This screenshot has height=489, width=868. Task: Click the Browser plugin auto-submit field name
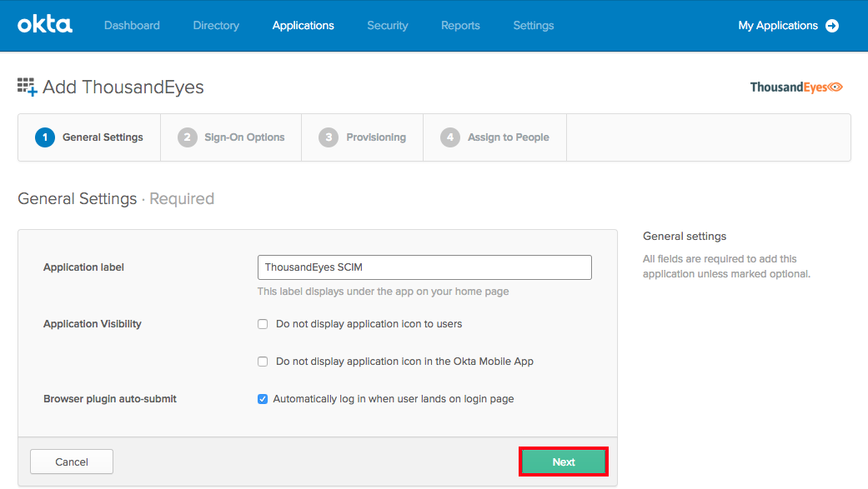click(109, 399)
